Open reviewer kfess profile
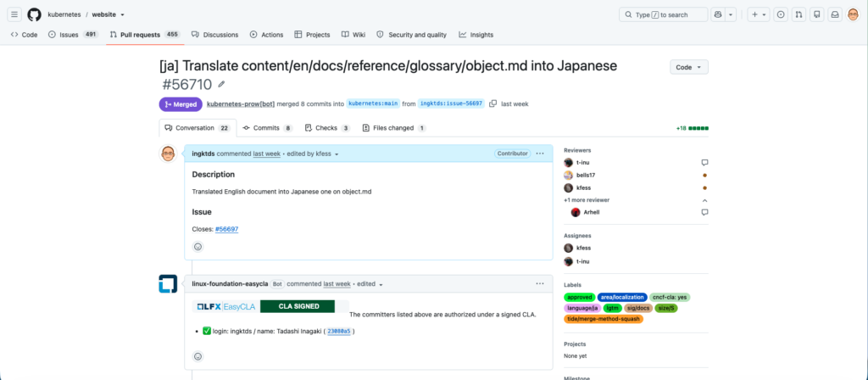This screenshot has height=380, width=868. click(x=583, y=187)
